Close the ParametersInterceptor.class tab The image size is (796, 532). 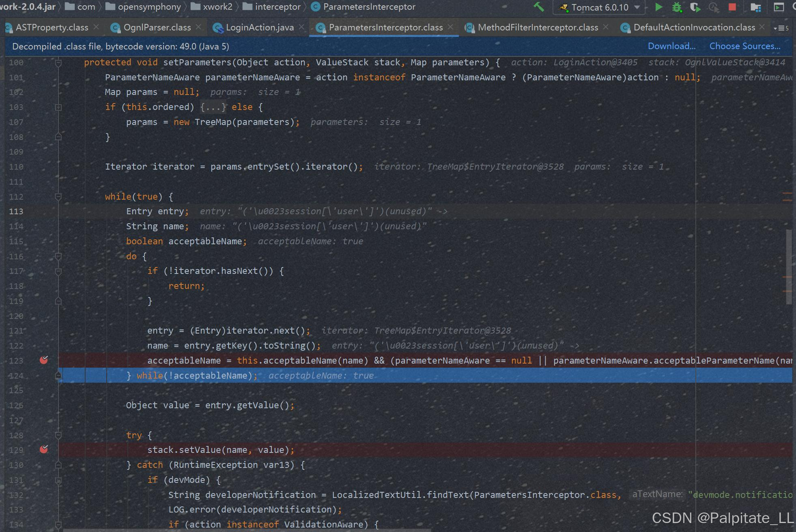point(450,27)
